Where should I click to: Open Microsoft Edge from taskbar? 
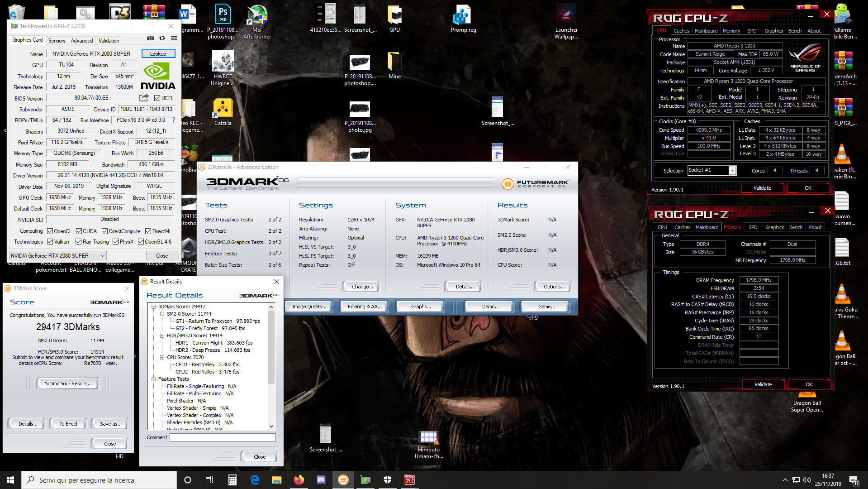pos(255,480)
